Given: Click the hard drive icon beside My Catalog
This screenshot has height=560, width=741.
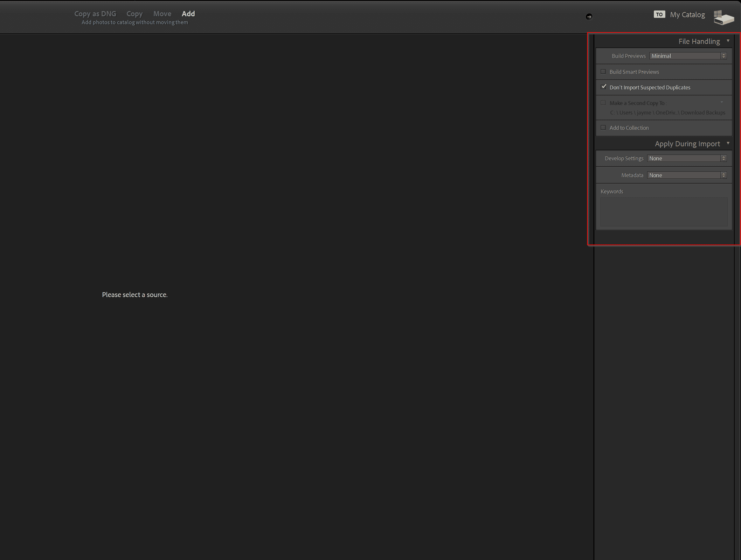Looking at the screenshot, I should (x=723, y=17).
